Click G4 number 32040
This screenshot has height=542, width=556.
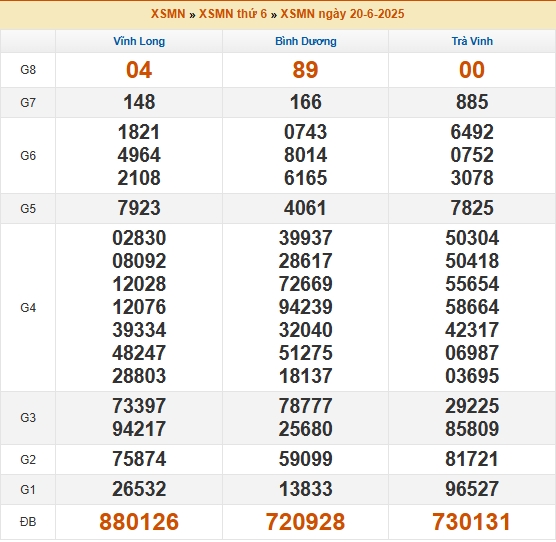pyautogui.click(x=305, y=330)
